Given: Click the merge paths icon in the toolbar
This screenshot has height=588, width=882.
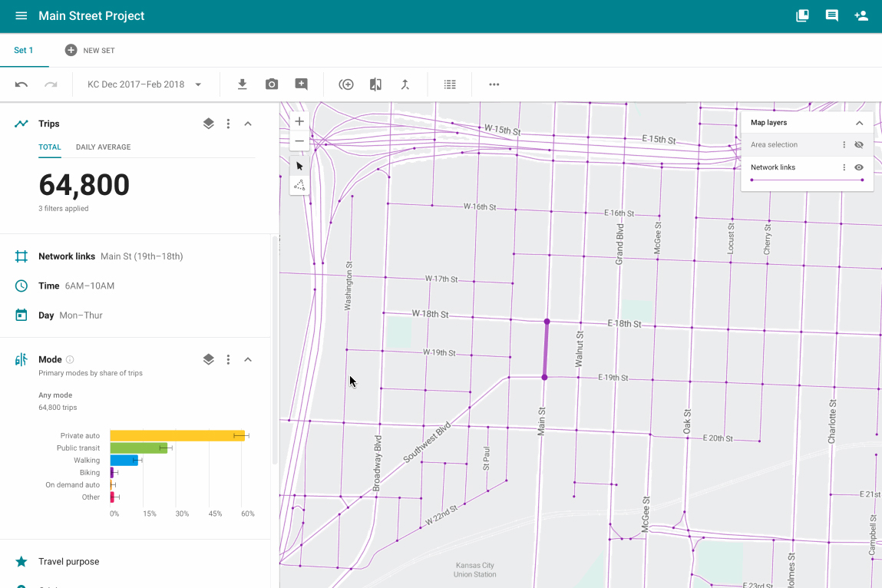Looking at the screenshot, I should coord(405,84).
